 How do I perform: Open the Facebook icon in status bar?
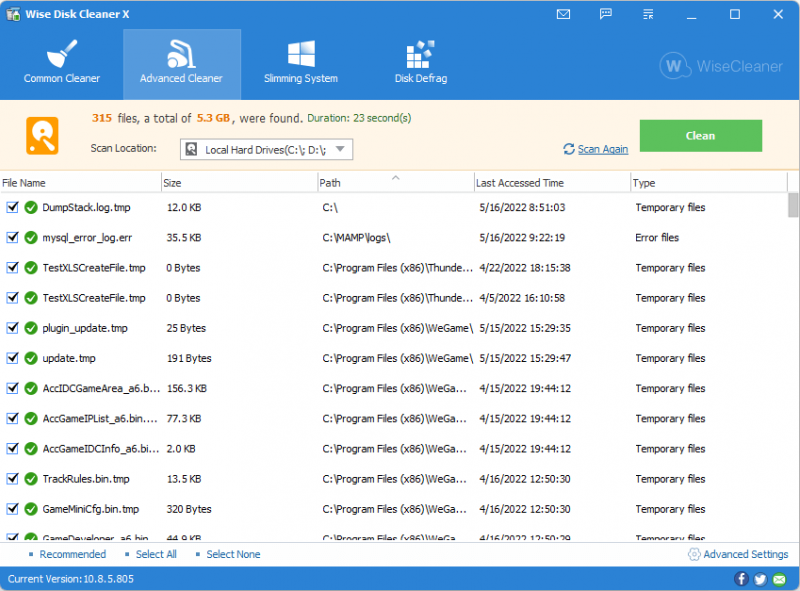[x=741, y=579]
